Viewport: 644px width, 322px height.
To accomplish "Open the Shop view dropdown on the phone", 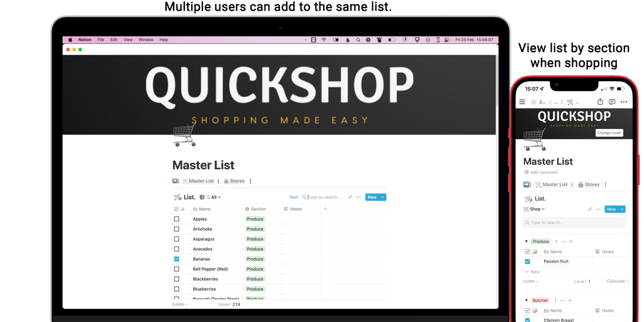I will 534,209.
